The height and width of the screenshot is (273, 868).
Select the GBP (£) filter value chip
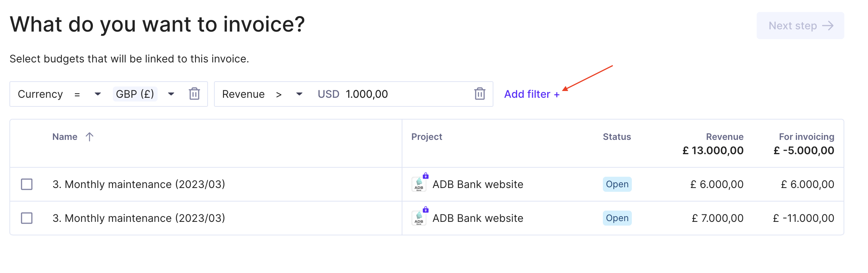point(135,94)
